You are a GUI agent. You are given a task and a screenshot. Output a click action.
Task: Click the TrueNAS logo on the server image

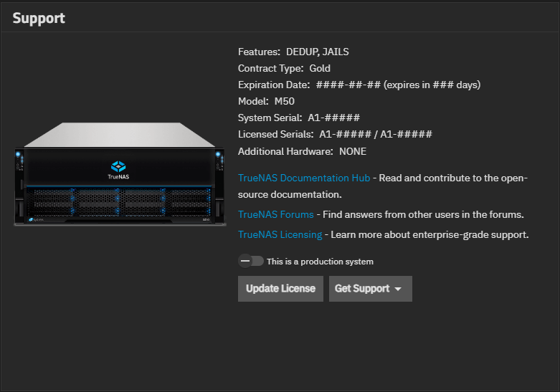tap(118, 168)
